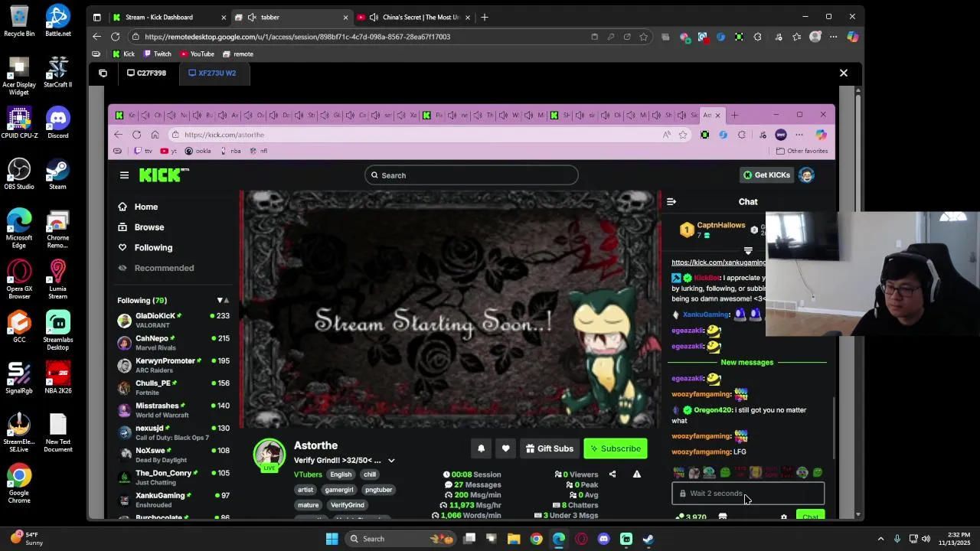Screen dimensions: 980x551
Task: Open GlaDioKicK channel in Following list
Action: pyautogui.click(x=174, y=321)
